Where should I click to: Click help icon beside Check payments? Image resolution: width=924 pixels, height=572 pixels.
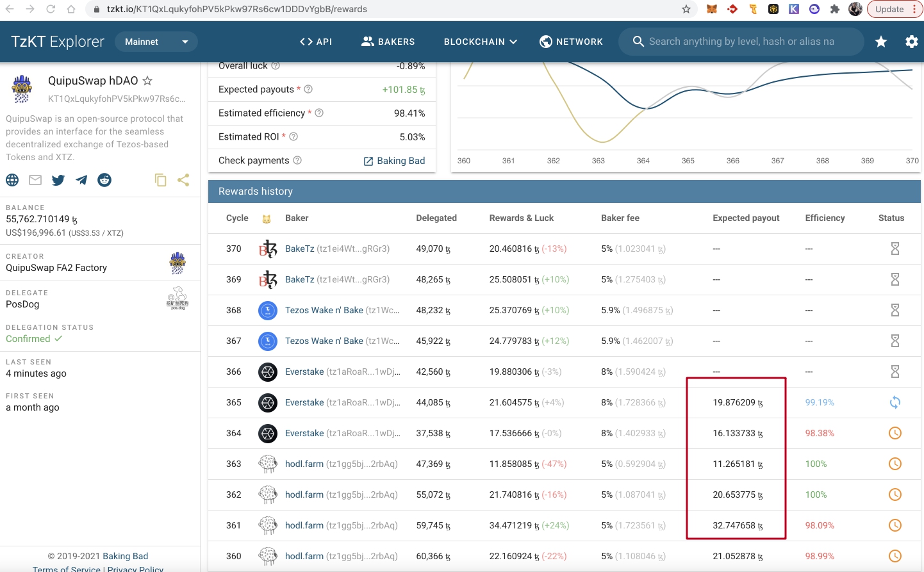click(x=297, y=160)
